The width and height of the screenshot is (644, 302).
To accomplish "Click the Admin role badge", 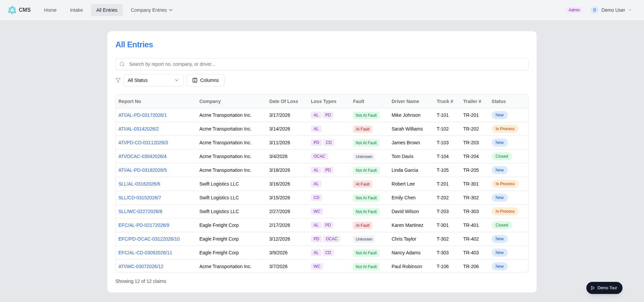I will click(574, 10).
